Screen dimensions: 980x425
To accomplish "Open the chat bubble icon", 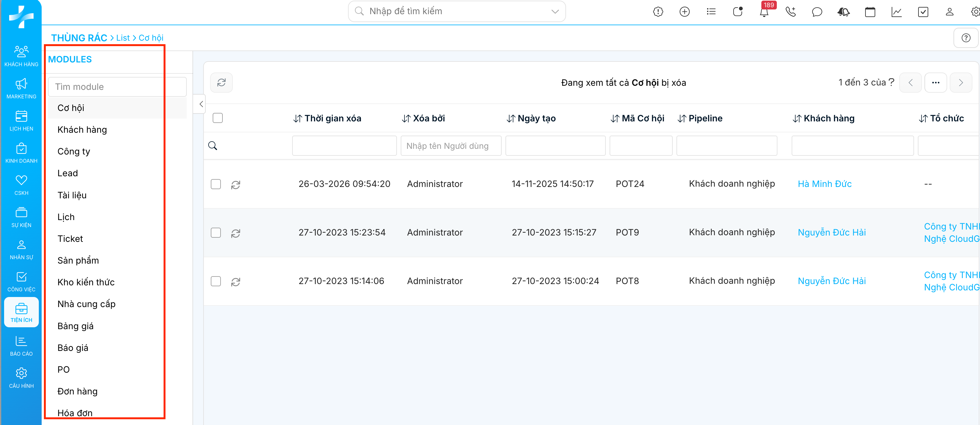I will pyautogui.click(x=817, y=12).
